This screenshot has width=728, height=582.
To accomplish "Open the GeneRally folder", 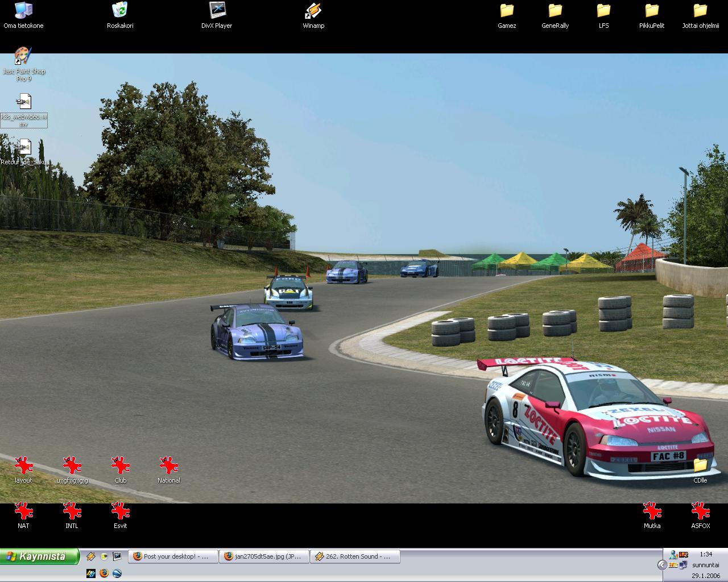I will tap(555, 15).
